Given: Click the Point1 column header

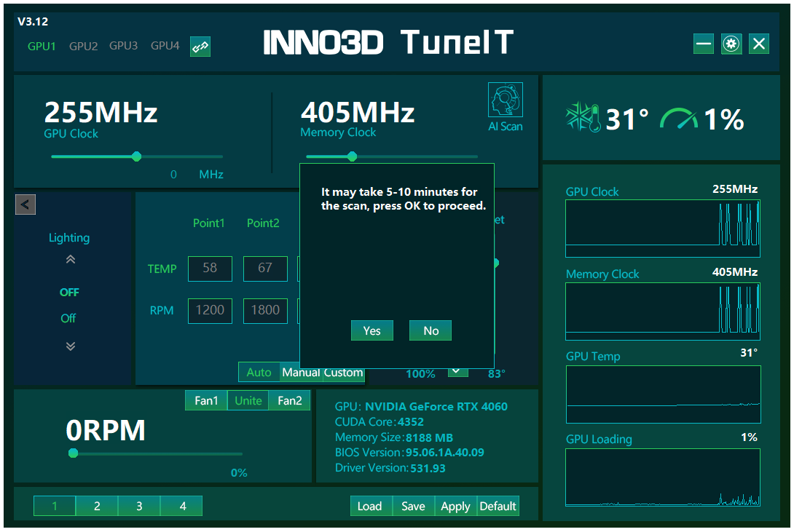Looking at the screenshot, I should click(208, 223).
